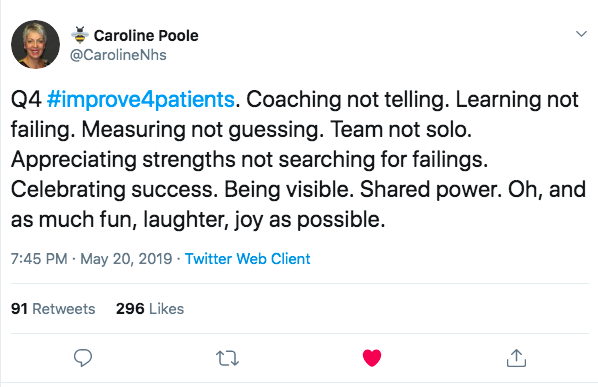View the 91 Retweets list
The height and width of the screenshot is (387, 598).
[53, 309]
